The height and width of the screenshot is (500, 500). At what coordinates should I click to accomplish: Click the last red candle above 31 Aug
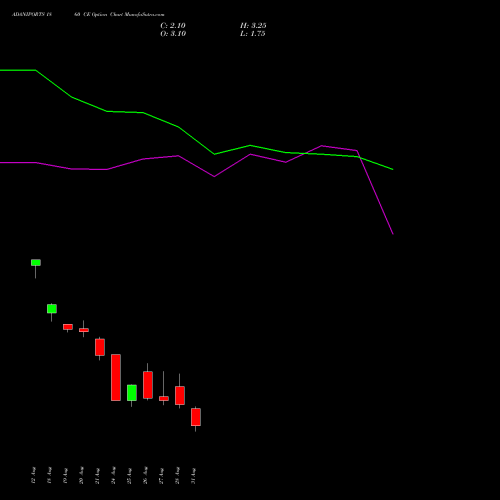pos(196,417)
